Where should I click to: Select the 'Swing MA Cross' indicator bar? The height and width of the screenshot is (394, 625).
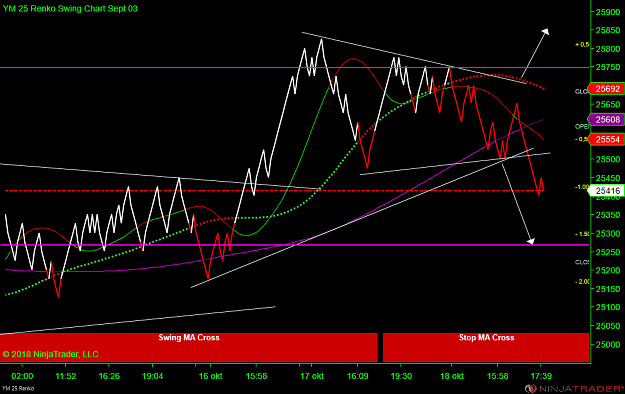tap(189, 347)
